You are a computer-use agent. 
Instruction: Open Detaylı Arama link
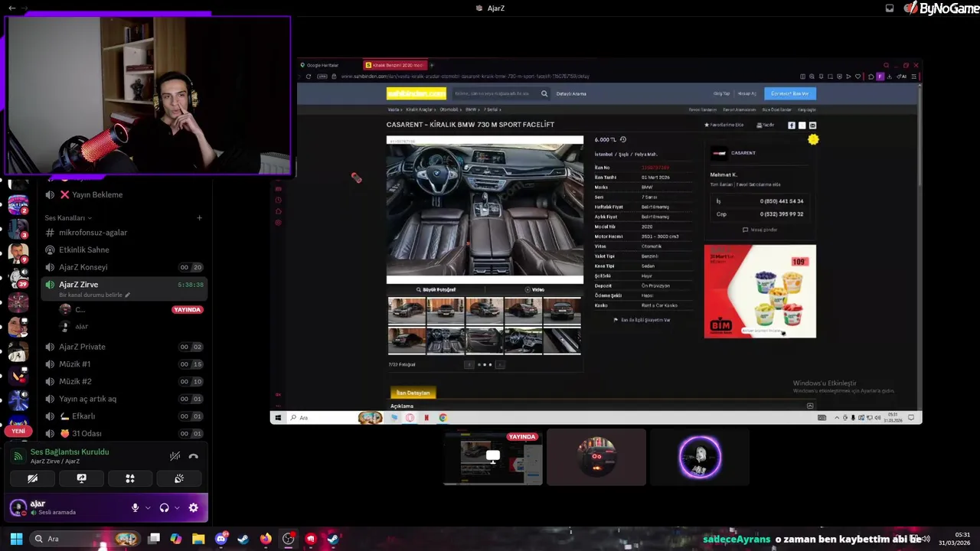pyautogui.click(x=571, y=93)
